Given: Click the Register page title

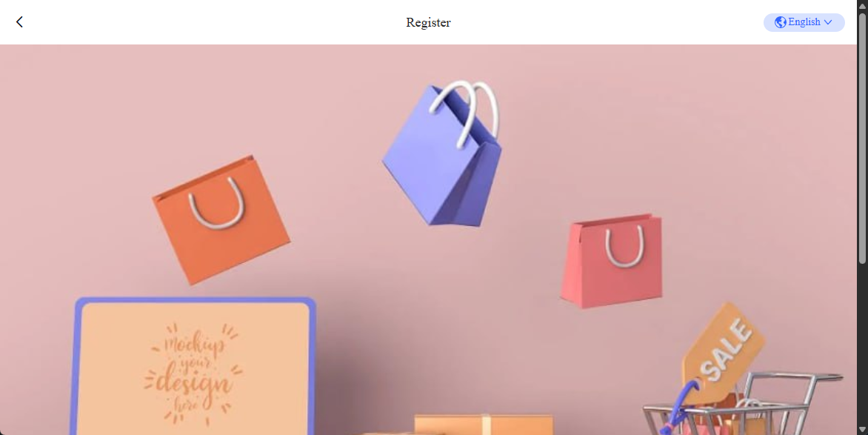Looking at the screenshot, I should tap(428, 22).
